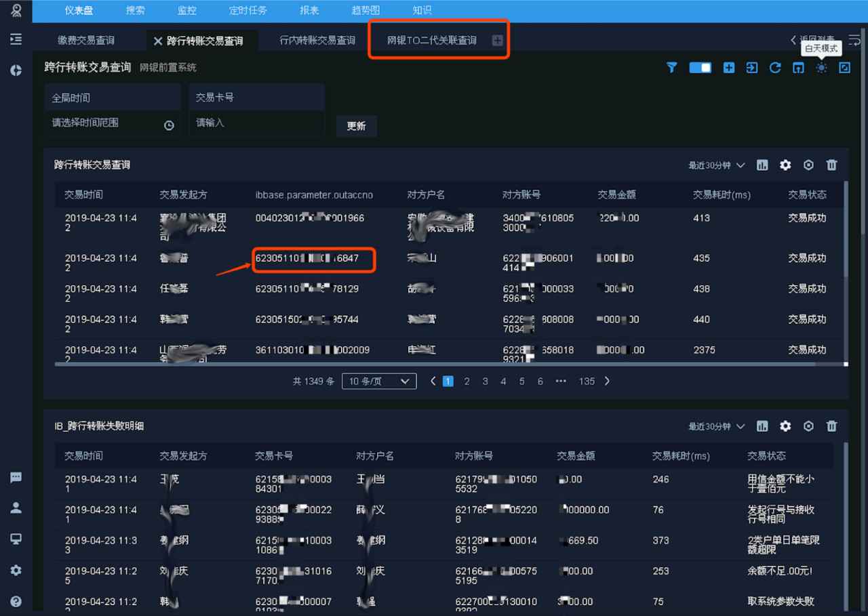The height and width of the screenshot is (616, 868).
Task: Click the 交易卡号 input field
Action: 256,123
